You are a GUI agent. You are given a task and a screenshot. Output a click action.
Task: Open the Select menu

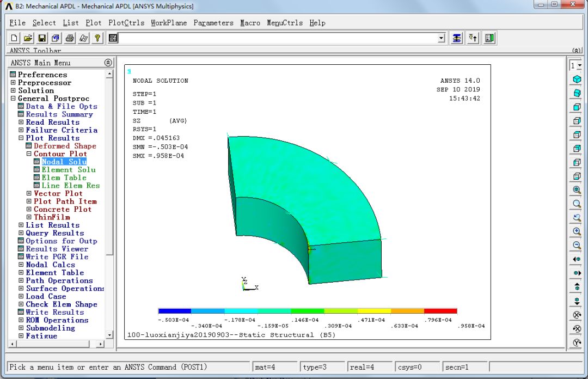pyautogui.click(x=44, y=23)
